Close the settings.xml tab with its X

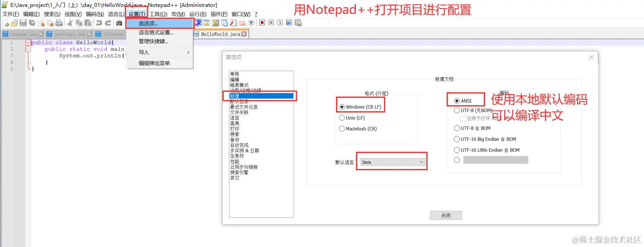tap(89, 34)
